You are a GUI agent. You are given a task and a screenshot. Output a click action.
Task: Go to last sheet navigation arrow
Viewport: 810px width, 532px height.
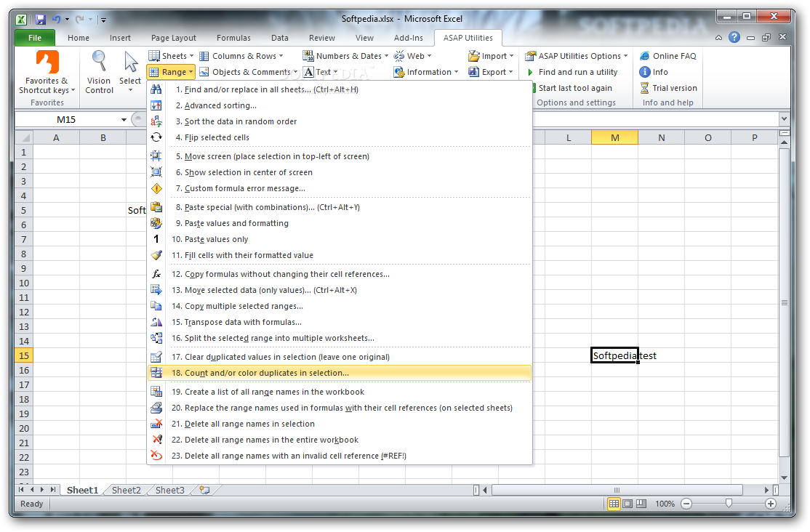[x=52, y=490]
